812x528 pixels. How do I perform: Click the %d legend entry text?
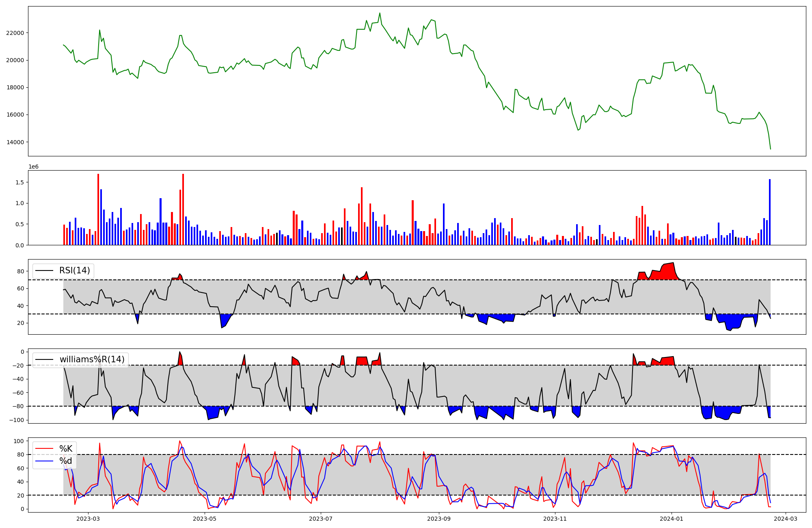(66, 461)
